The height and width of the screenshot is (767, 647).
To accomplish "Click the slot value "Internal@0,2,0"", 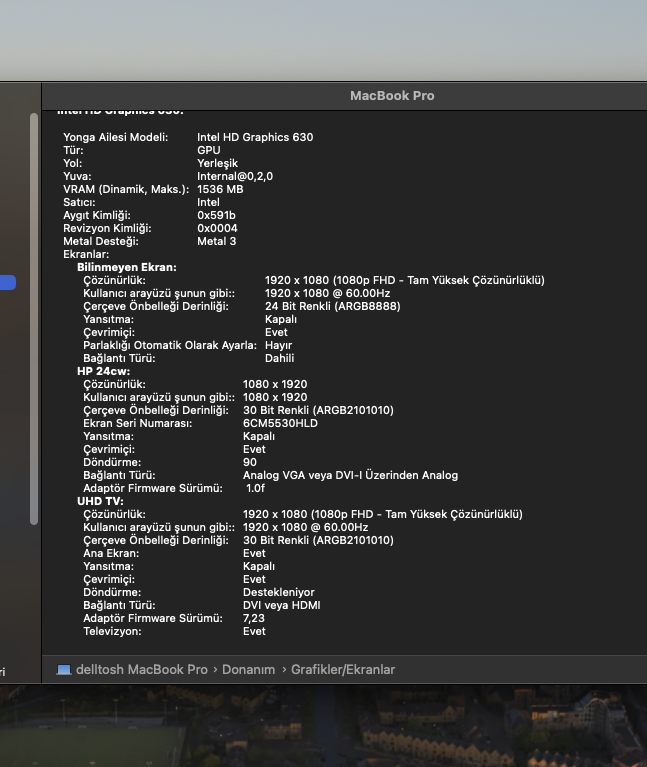I will [235, 176].
